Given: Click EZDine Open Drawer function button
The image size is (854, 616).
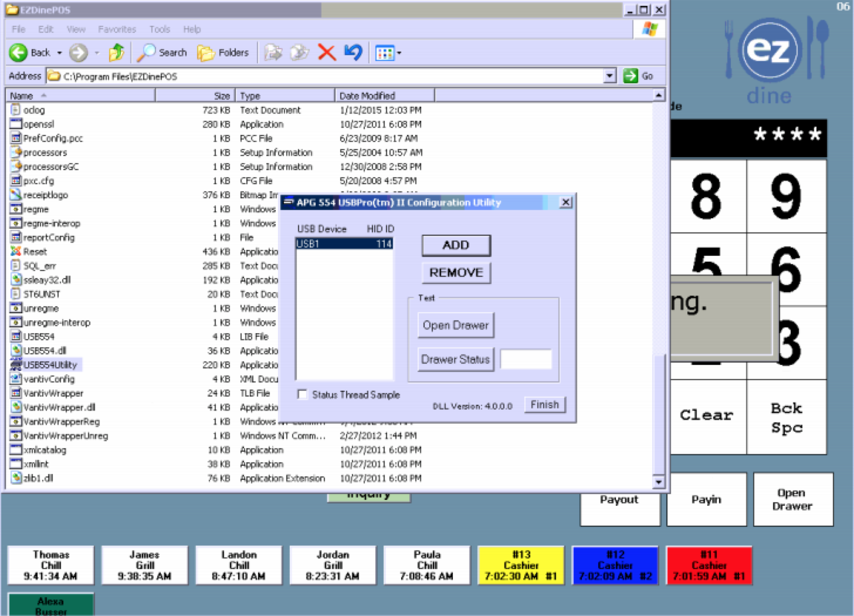Looking at the screenshot, I should pyautogui.click(x=792, y=499).
